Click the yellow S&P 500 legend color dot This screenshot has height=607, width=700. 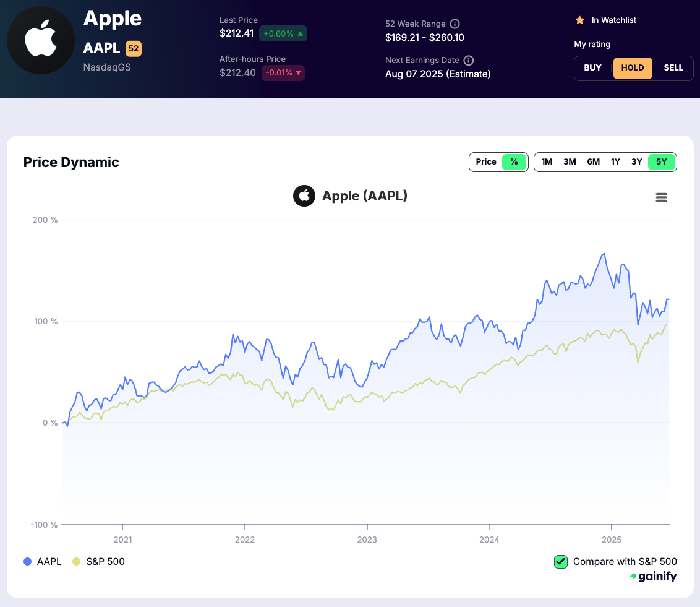76,561
